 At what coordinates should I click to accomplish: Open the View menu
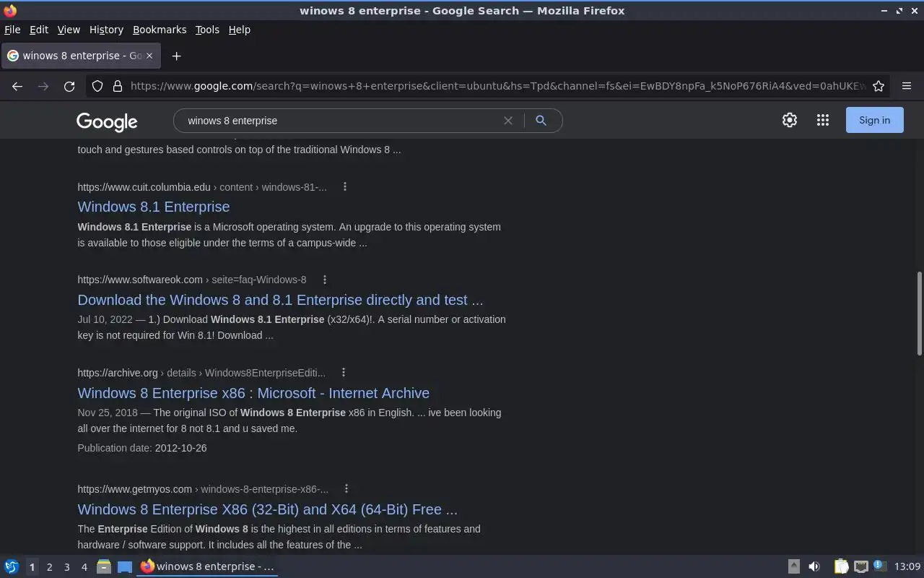pyautogui.click(x=69, y=30)
